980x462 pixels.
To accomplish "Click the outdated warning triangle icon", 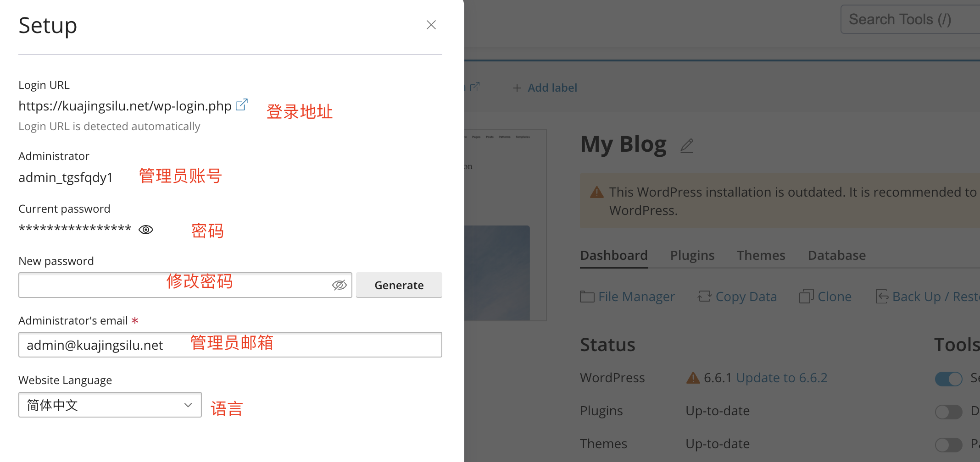I will pyautogui.click(x=596, y=192).
